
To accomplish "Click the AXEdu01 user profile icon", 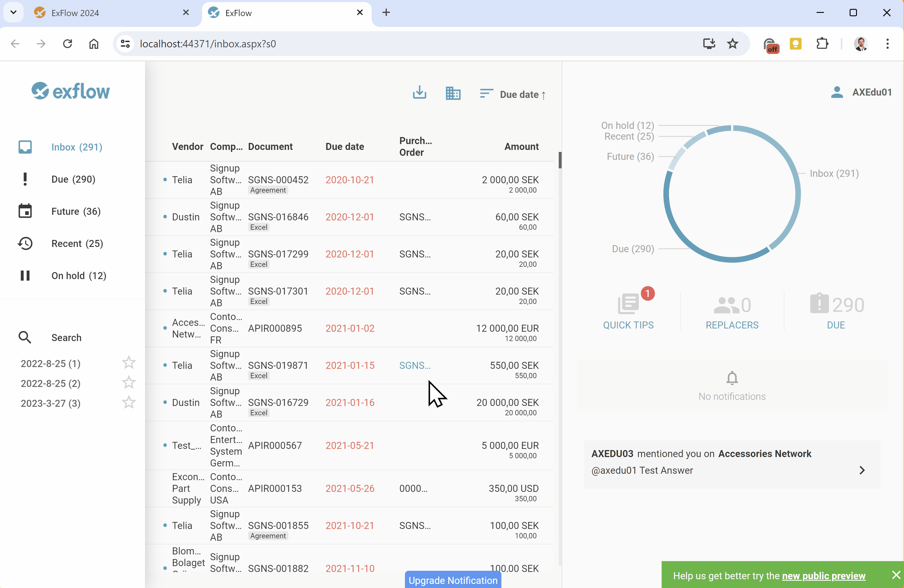I will 837,92.
